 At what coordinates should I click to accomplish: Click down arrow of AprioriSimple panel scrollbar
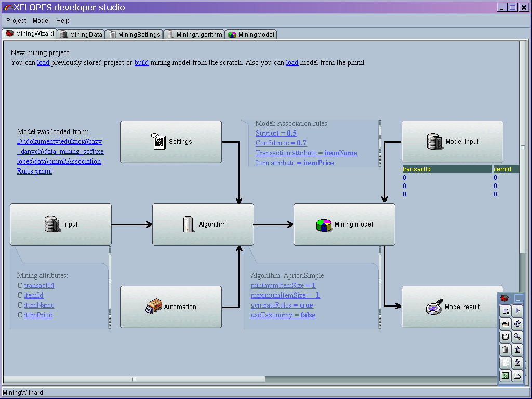click(x=380, y=326)
